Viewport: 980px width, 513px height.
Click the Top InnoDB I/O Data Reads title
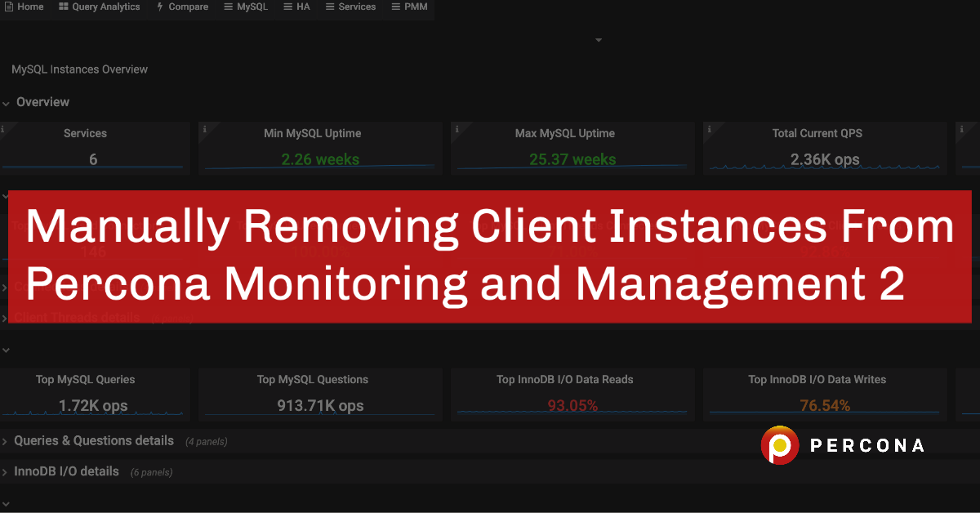click(564, 380)
